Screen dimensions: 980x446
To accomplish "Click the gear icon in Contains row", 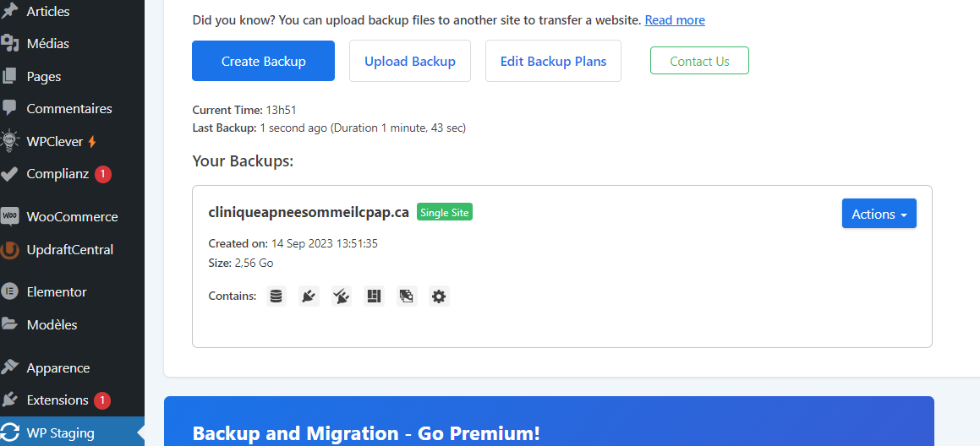I will pos(439,296).
